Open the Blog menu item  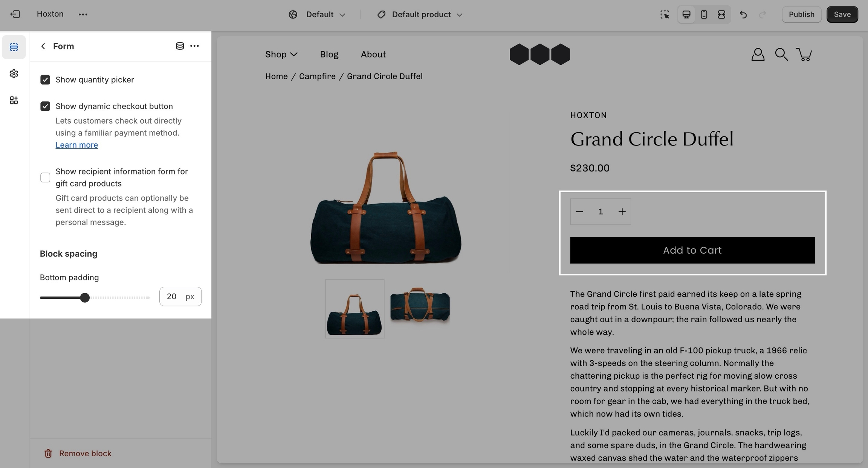(329, 54)
